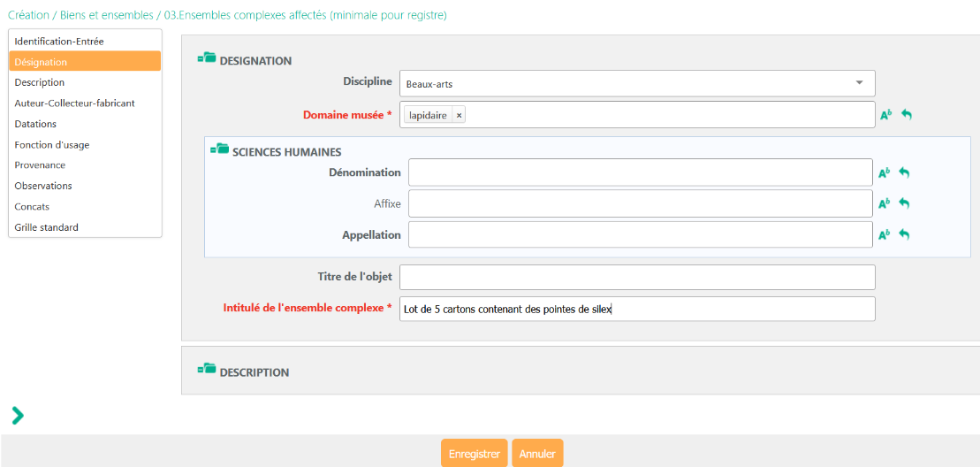Screen dimensions: 980x467
Task: Remove the lapidaire tag with its x
Action: click(x=459, y=115)
